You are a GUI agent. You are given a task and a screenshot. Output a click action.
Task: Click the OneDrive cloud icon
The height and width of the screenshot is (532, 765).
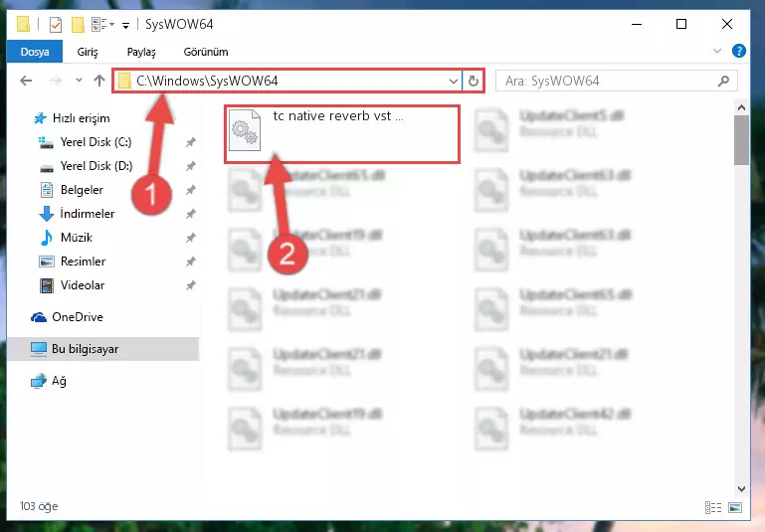pos(39,317)
